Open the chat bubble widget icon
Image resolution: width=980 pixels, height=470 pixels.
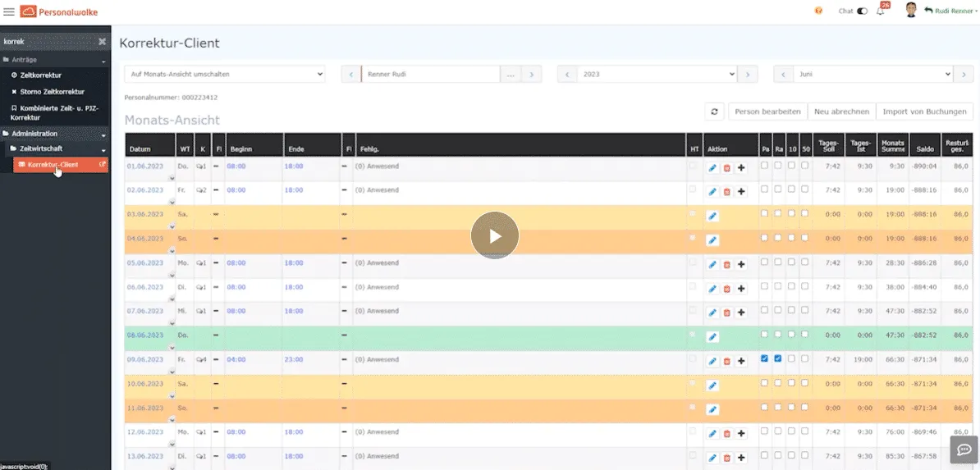pos(964,449)
